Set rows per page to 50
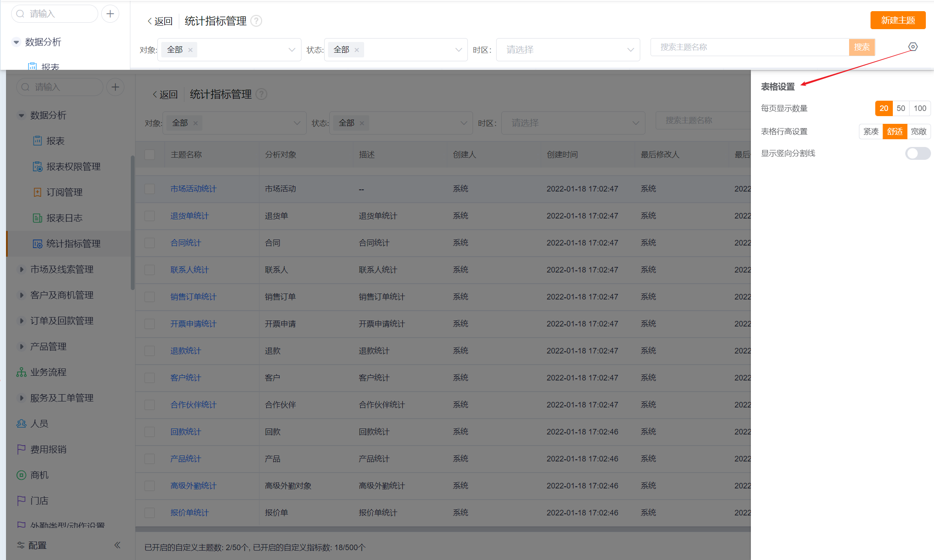 coord(901,108)
